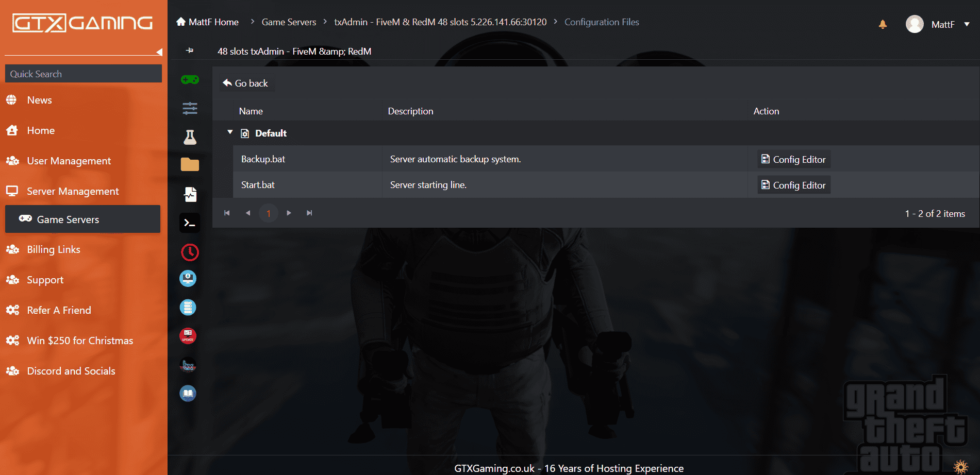980x475 pixels.
Task: Click the notification bell icon
Action: 883,24
